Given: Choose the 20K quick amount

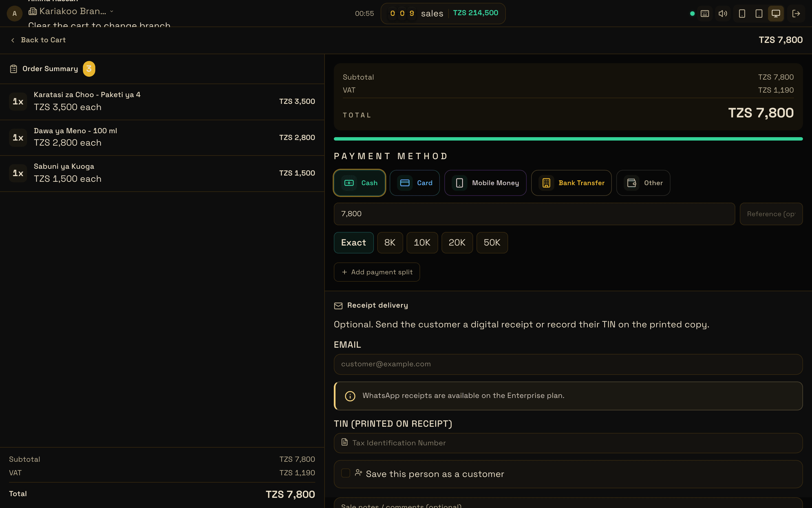Looking at the screenshot, I should coord(457,243).
